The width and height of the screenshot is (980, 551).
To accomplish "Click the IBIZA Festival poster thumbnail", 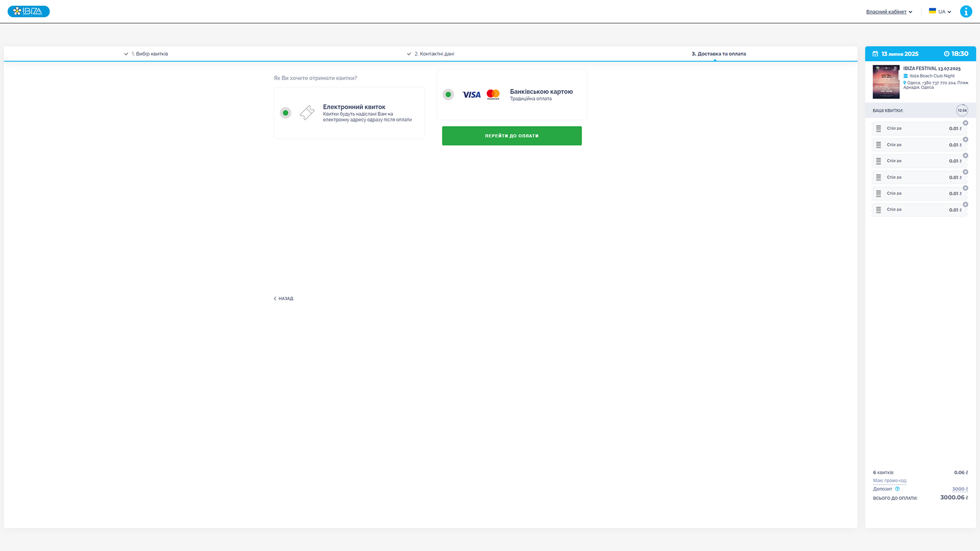I will coord(886,82).
